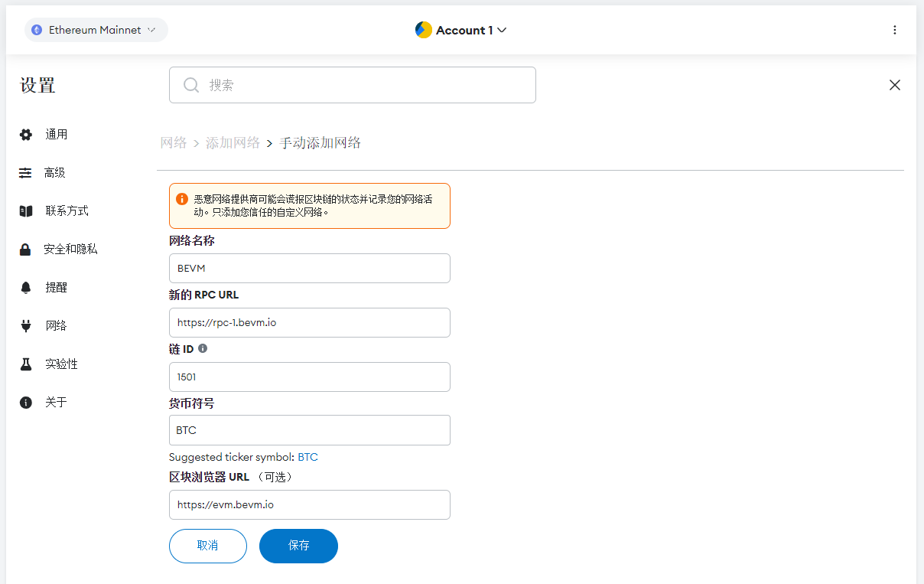Image resolution: width=924 pixels, height=584 pixels.
Task: Go to 网络 in the breadcrumb
Action: 174,143
